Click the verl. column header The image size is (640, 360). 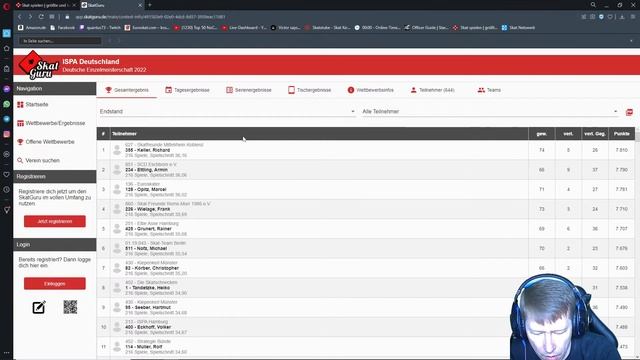[x=568, y=134]
